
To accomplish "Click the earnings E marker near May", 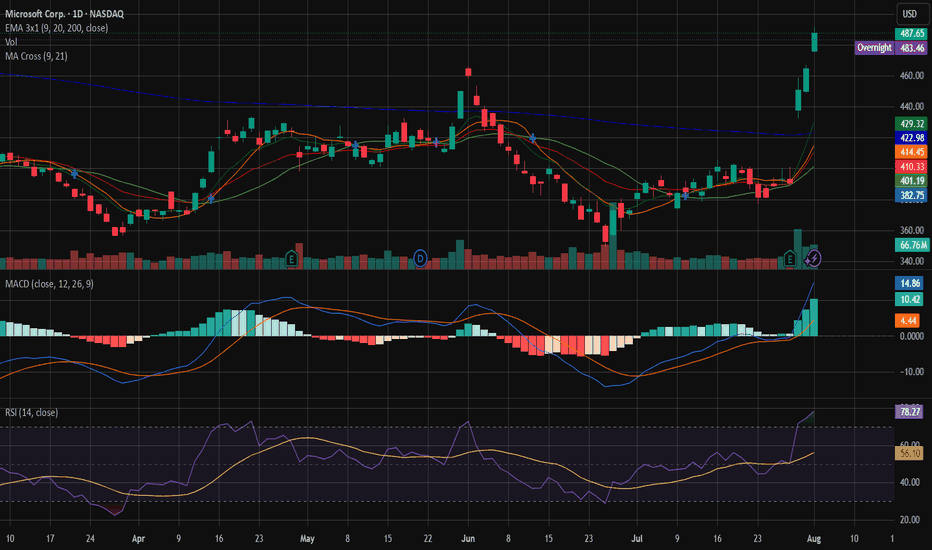I will pos(291,259).
